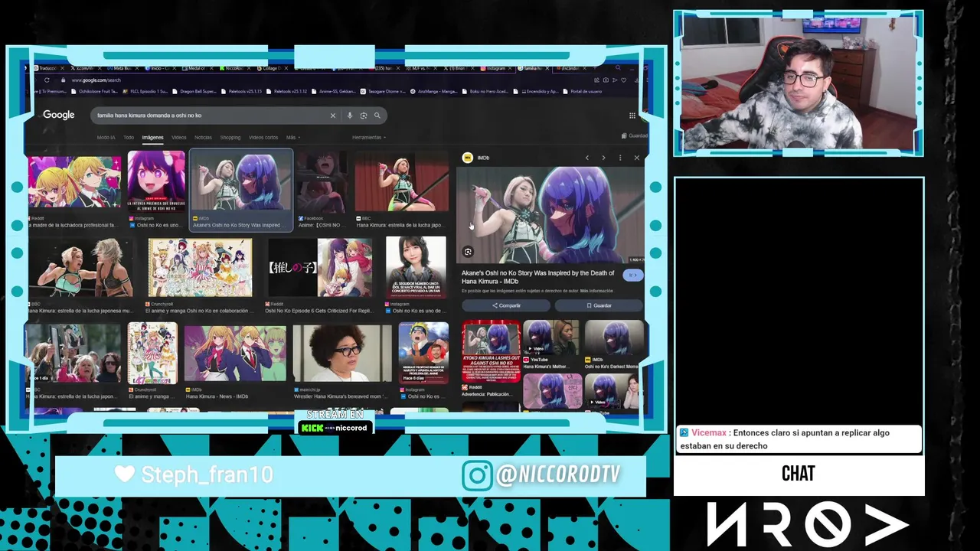Viewport: 980px width, 551px height.
Task: Click the IMDb source logo in preview
Action: [468, 158]
